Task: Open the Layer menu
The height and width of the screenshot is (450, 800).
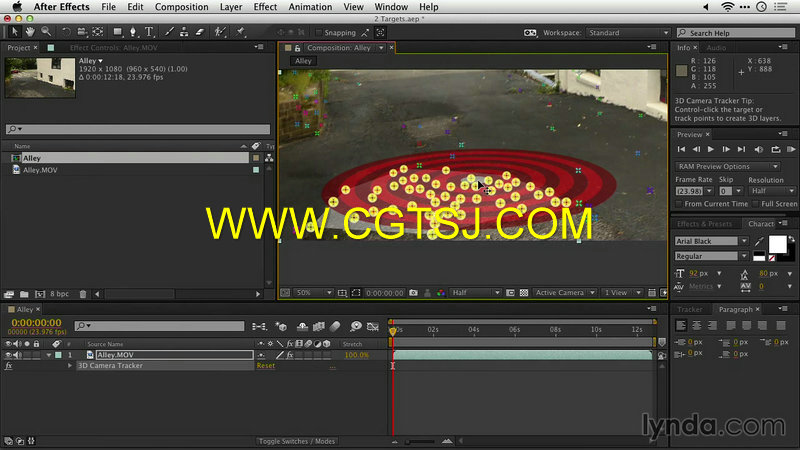Action: click(231, 7)
